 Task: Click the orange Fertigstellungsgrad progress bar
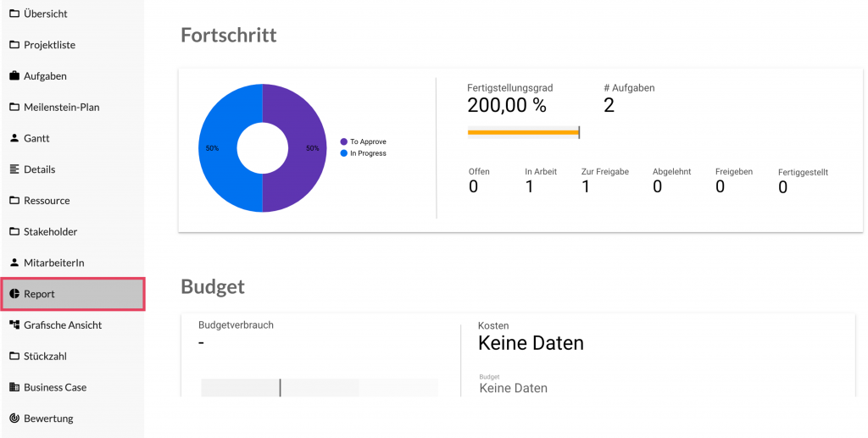(522, 132)
